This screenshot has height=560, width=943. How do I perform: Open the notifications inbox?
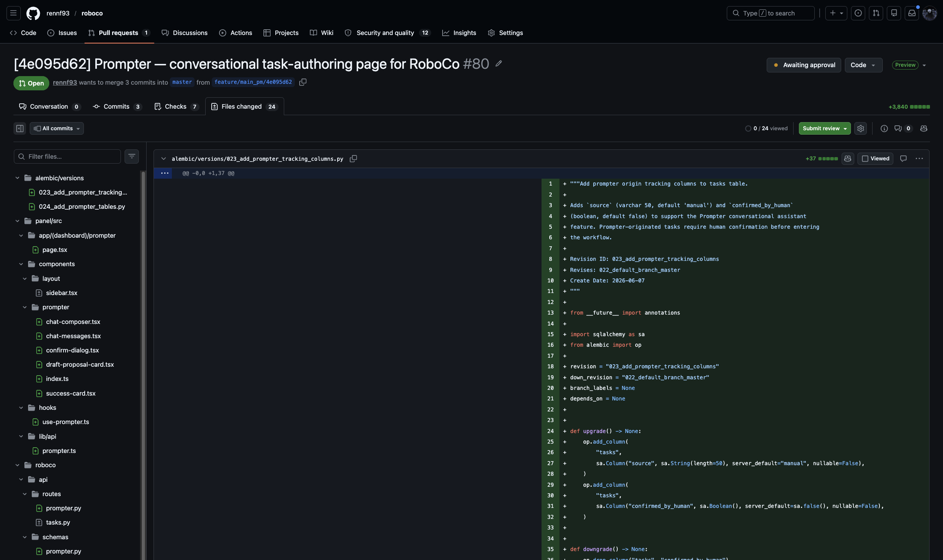tap(912, 13)
